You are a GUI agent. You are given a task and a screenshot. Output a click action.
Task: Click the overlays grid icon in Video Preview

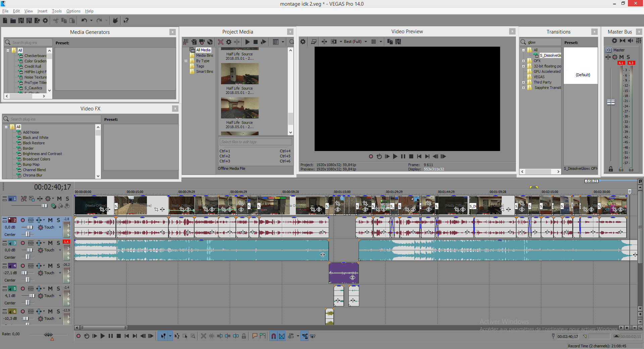click(374, 42)
